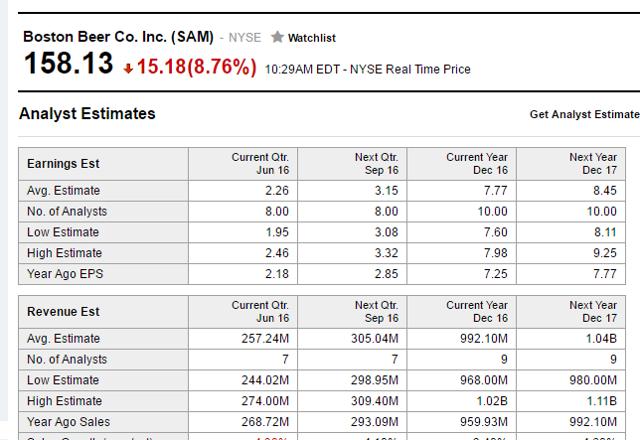Image resolution: width=640 pixels, height=440 pixels.
Task: Click the 158.13 stock price
Action: pos(69,63)
